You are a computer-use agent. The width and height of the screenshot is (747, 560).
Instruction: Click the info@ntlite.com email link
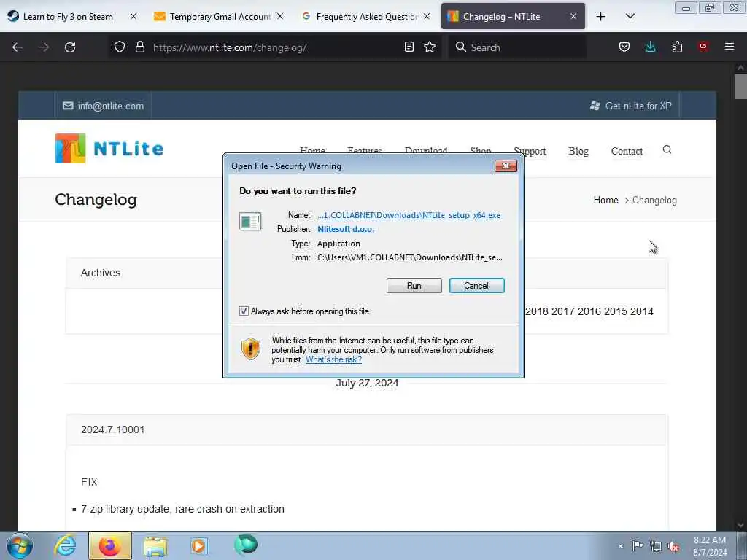pyautogui.click(x=104, y=106)
